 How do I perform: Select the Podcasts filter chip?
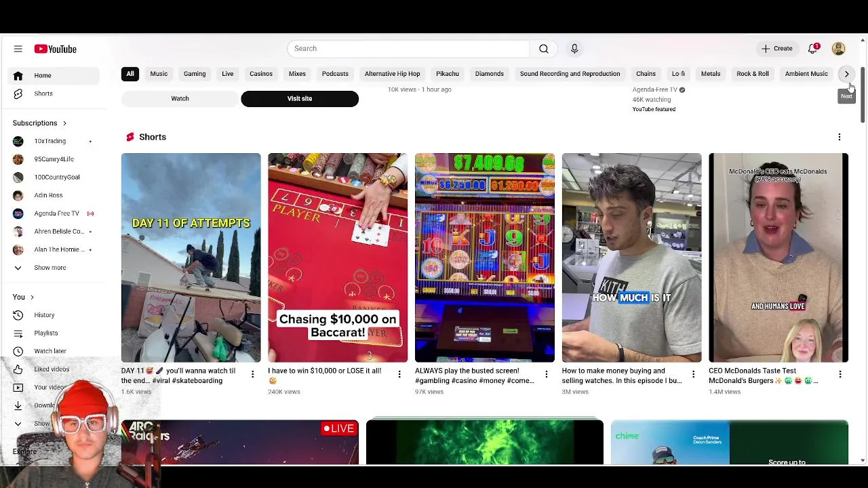coord(335,74)
